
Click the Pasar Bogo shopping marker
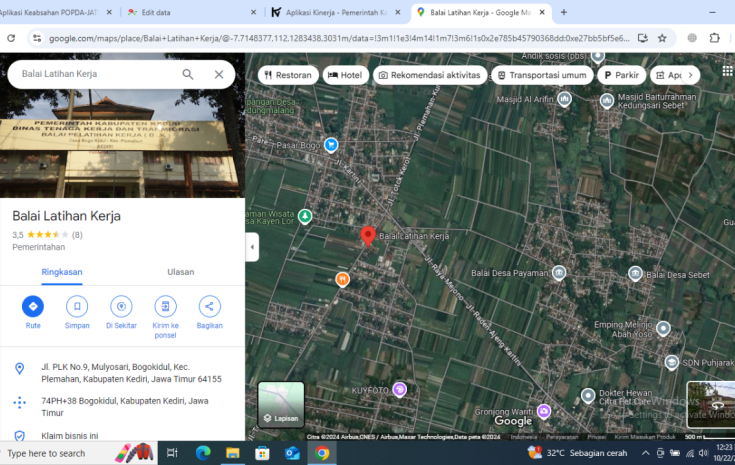[331, 145]
